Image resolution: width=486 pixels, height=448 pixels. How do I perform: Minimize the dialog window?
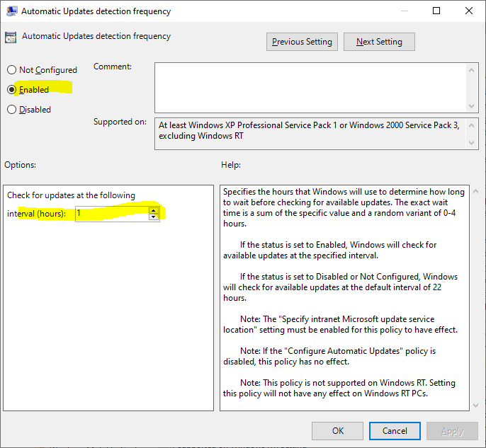coord(404,11)
